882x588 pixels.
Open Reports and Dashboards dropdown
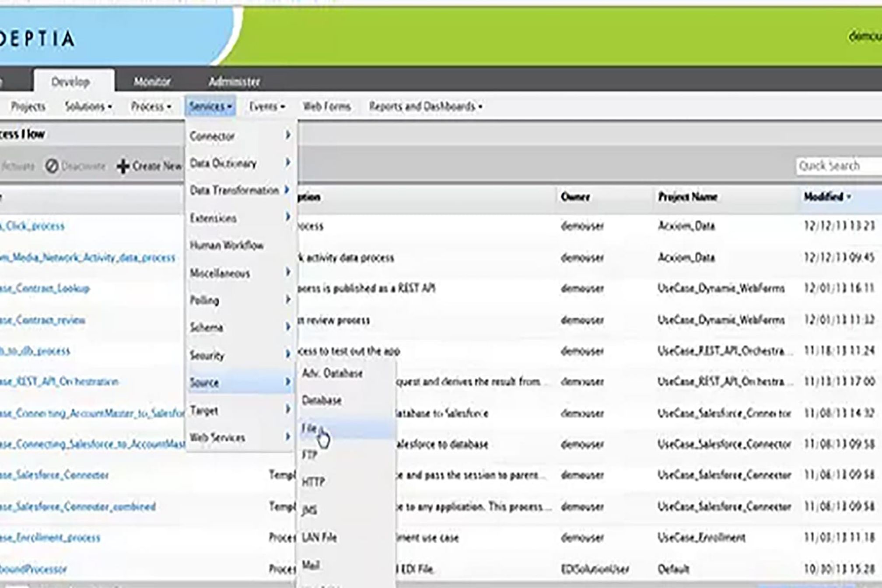425,106
